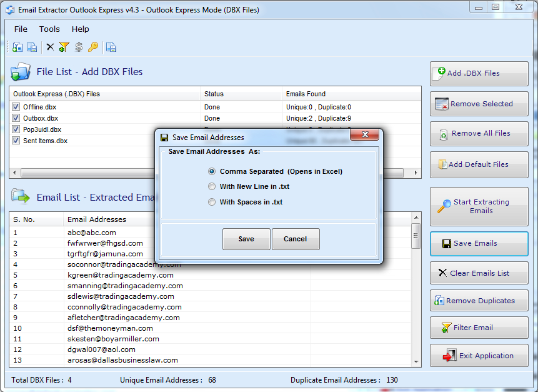Click Cancel in the dialog
Screen dimensions: 538x392
(296, 239)
